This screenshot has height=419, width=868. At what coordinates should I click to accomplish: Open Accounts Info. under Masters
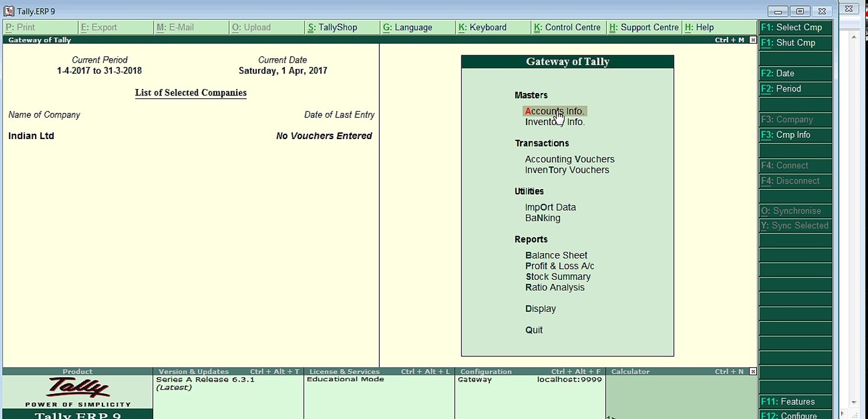[x=555, y=111]
